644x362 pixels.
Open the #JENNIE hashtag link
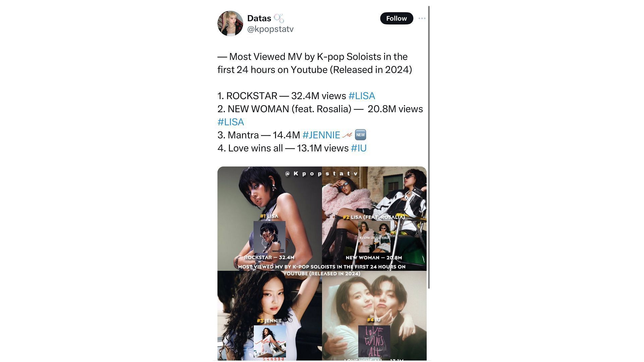point(321,135)
